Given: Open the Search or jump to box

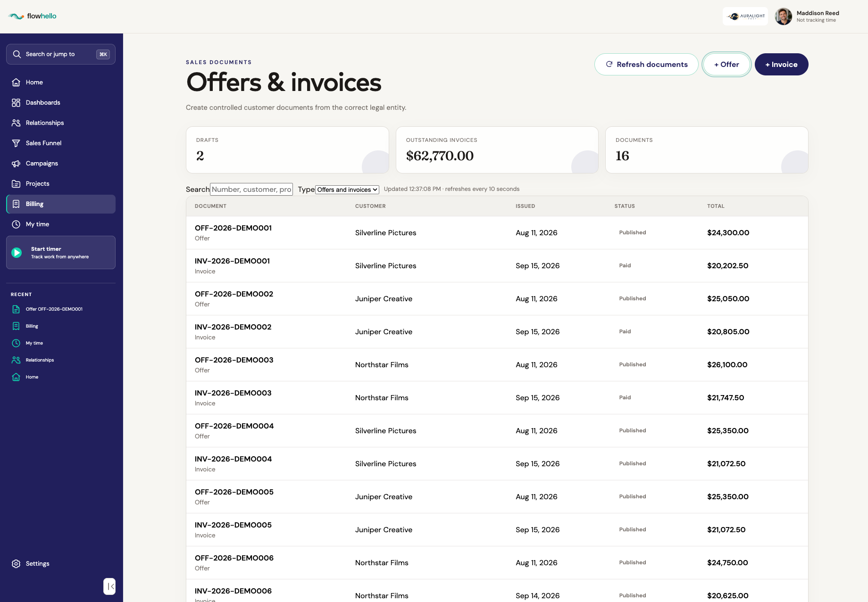Looking at the screenshot, I should pyautogui.click(x=61, y=54).
